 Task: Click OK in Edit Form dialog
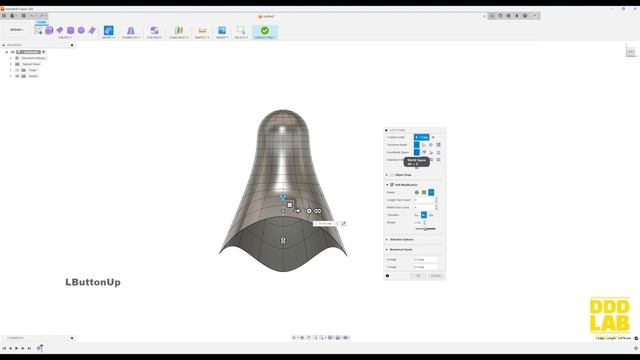(418, 276)
